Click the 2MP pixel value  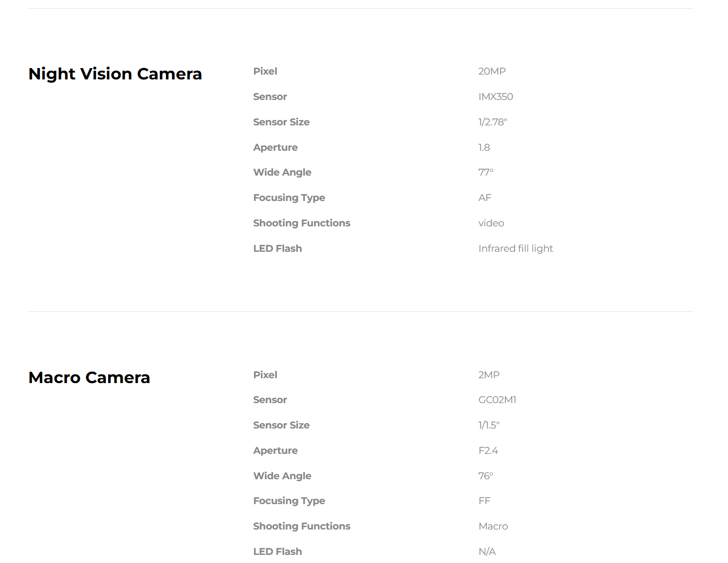pyautogui.click(x=489, y=375)
